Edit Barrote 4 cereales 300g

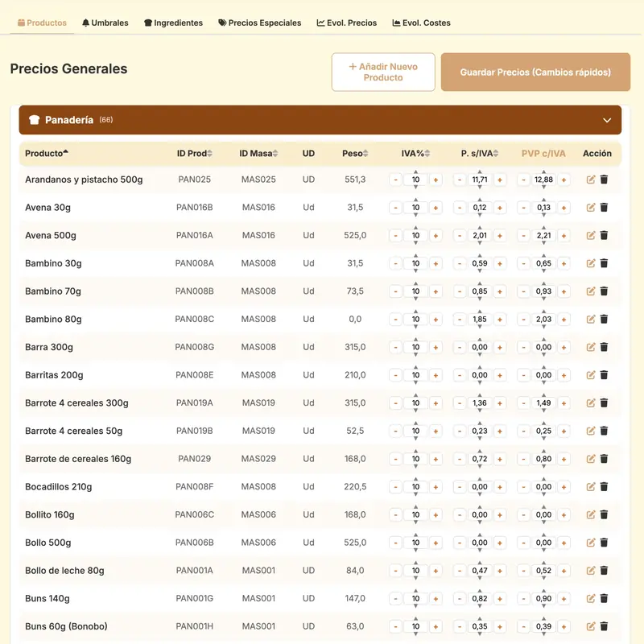[591, 403]
